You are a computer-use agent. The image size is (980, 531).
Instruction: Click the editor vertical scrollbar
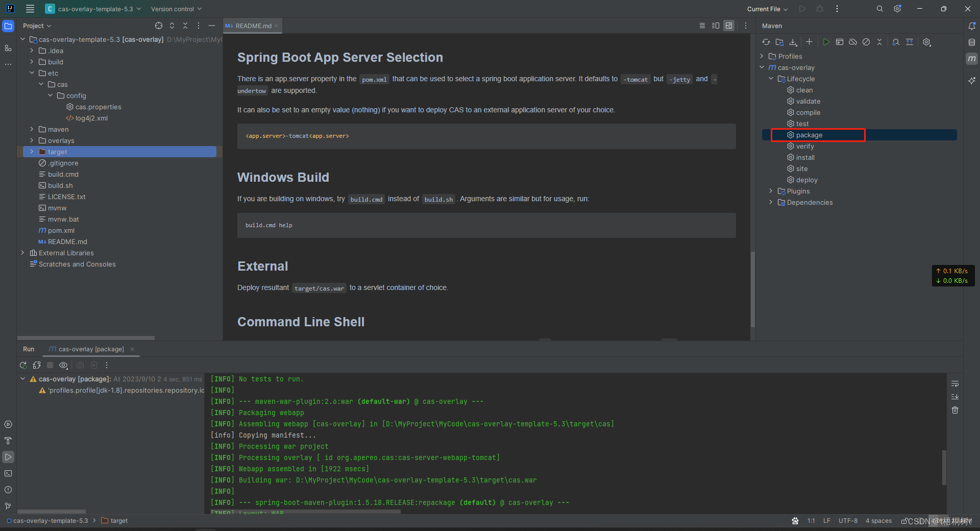[x=752, y=289]
